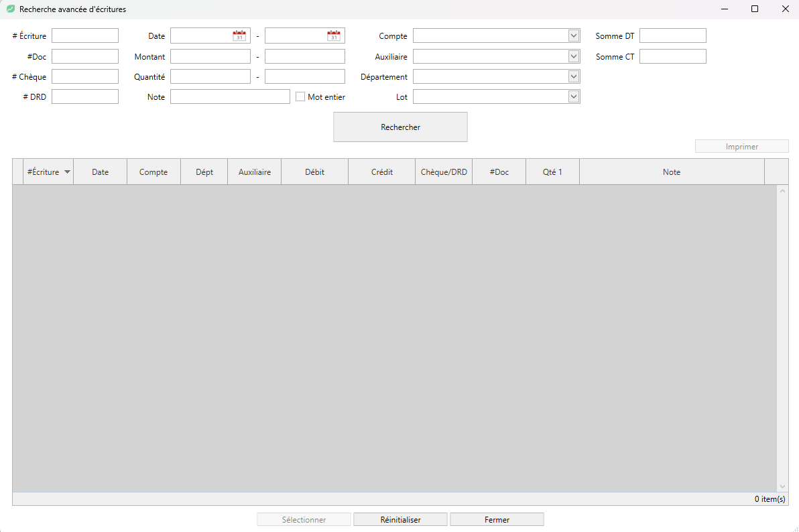Focus the # Chèque input field

click(85, 76)
